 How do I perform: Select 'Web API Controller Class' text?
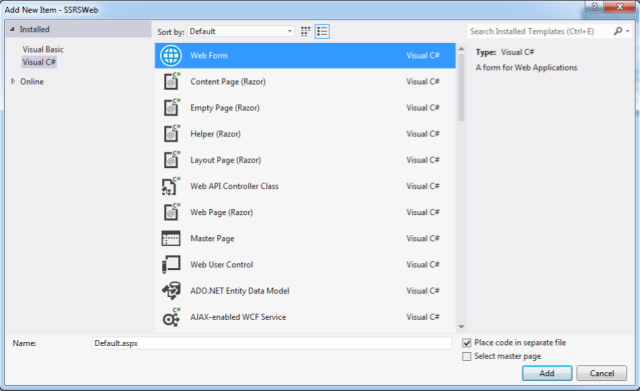[x=234, y=186]
